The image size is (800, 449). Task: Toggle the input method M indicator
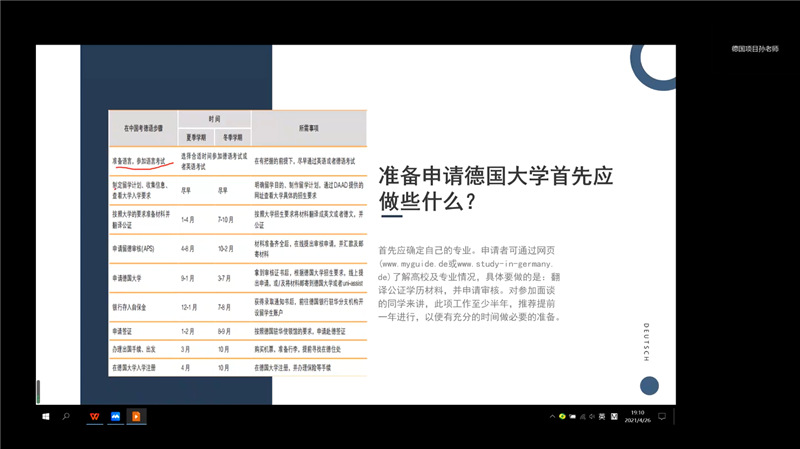click(x=612, y=415)
